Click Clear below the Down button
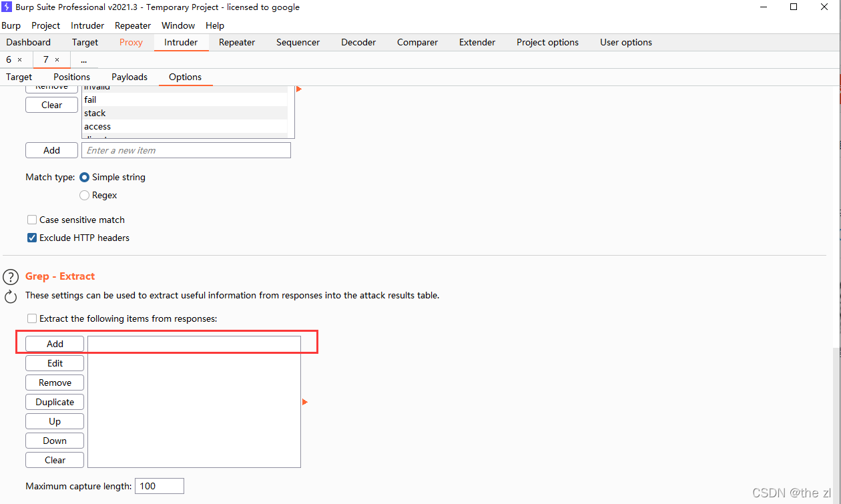The width and height of the screenshot is (841, 504). point(55,460)
